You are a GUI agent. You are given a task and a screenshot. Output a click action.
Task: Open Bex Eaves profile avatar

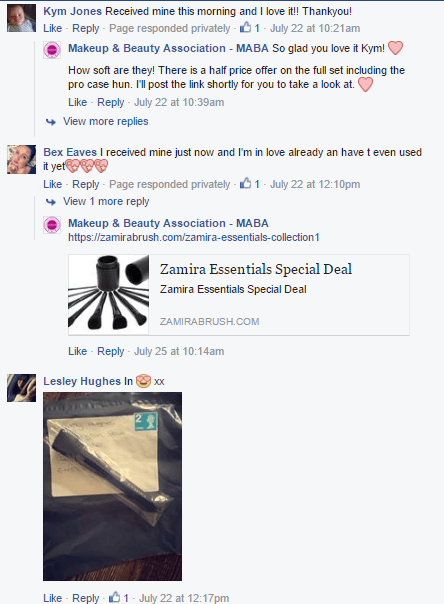click(22, 159)
